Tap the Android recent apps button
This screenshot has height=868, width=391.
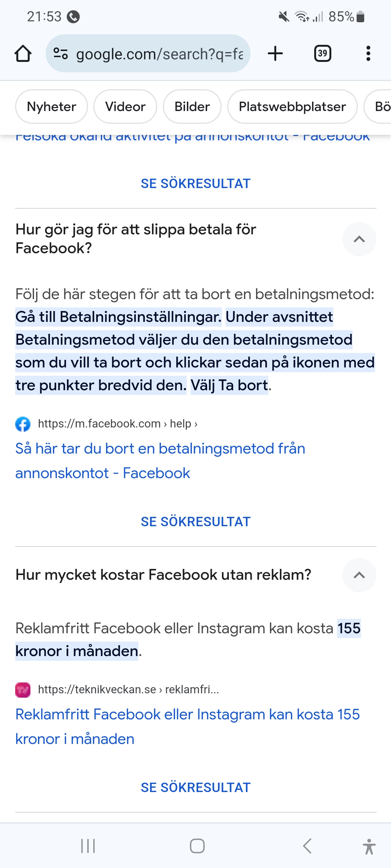coord(88,846)
